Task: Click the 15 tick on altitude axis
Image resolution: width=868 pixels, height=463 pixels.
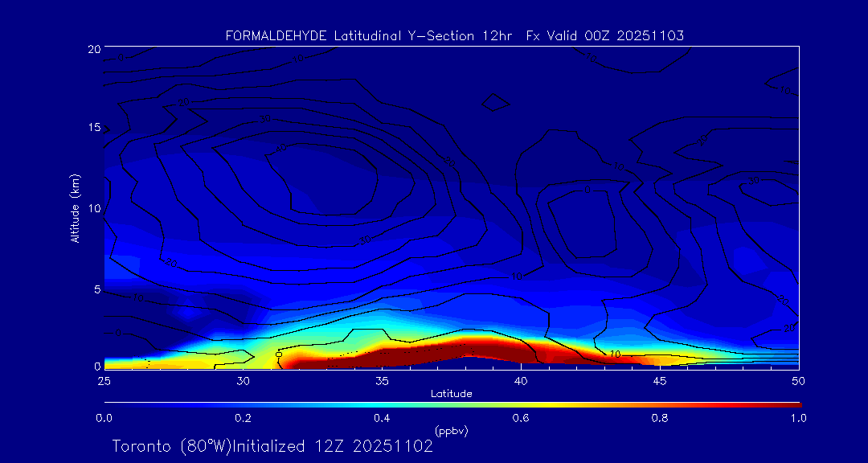Action: (x=92, y=128)
